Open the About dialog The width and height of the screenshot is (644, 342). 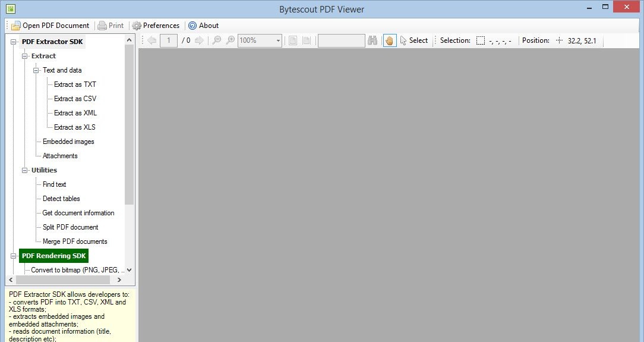[203, 26]
